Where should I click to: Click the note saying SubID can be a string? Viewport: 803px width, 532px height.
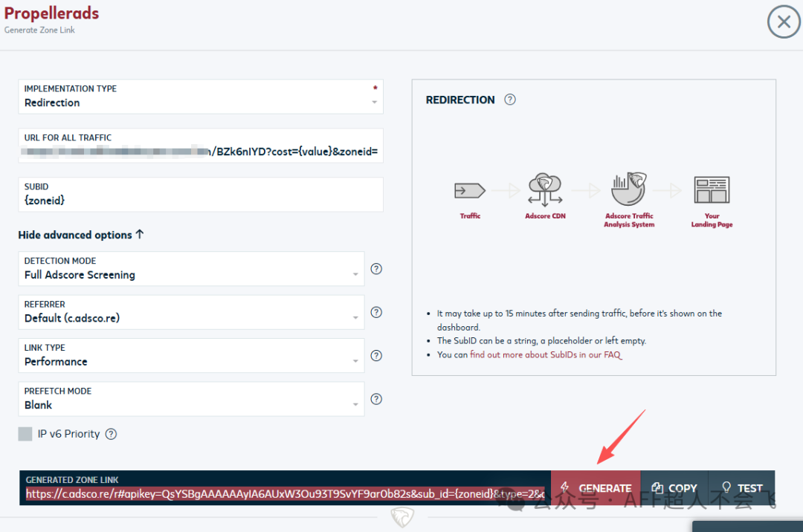(x=541, y=341)
